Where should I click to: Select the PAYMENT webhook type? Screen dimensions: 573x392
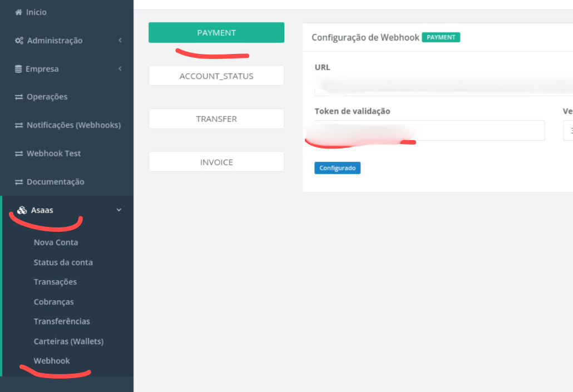[x=216, y=33]
